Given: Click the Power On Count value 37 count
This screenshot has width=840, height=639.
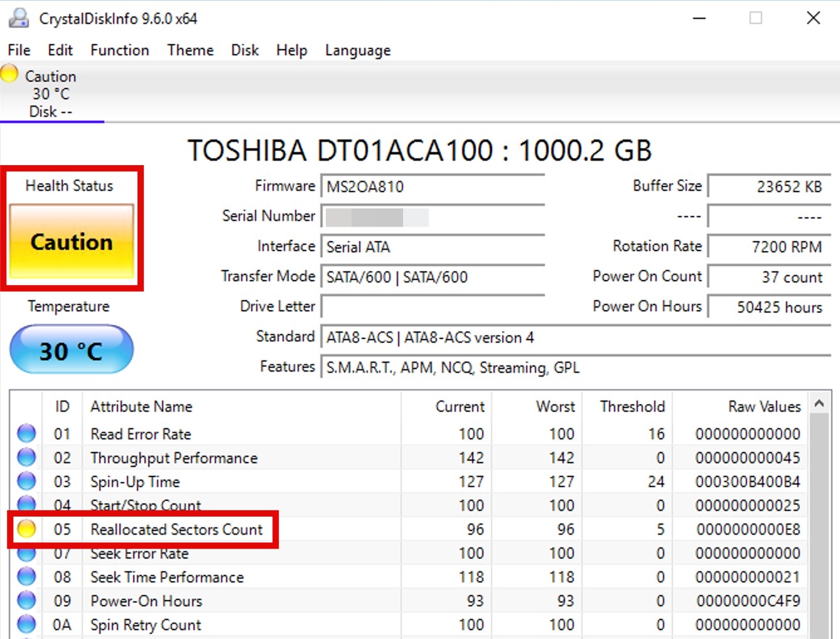Looking at the screenshot, I should point(769,277).
